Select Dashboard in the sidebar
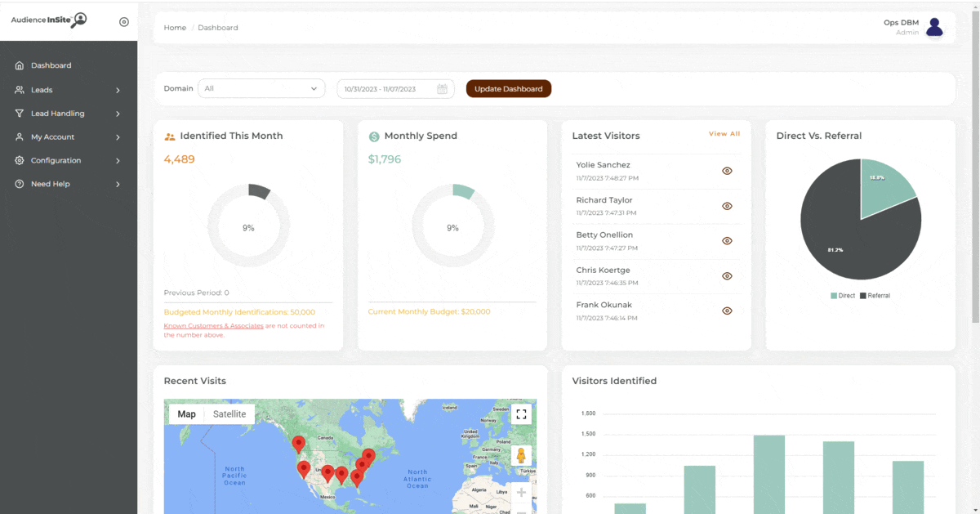The width and height of the screenshot is (980, 514). [x=51, y=65]
